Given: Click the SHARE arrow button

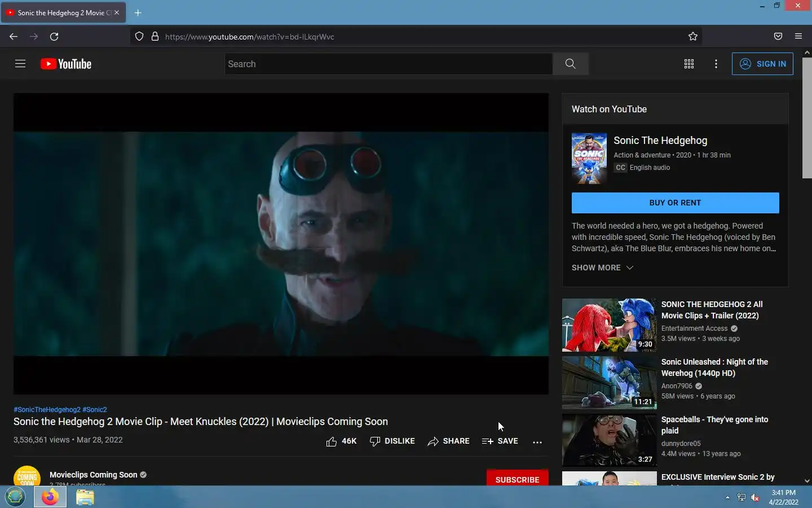Looking at the screenshot, I should point(448,441).
